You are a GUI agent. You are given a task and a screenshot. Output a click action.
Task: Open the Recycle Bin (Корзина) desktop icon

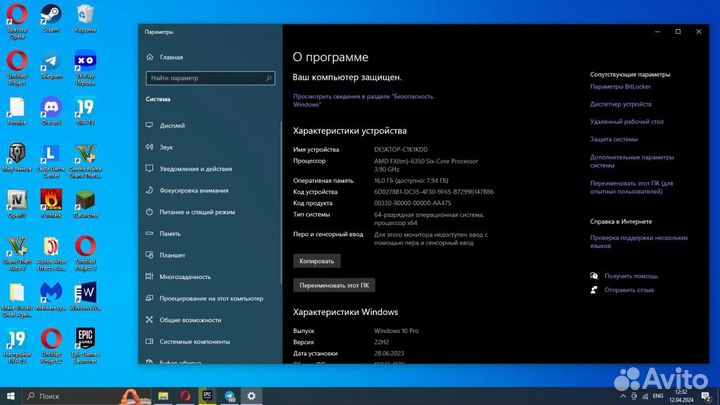(85, 18)
